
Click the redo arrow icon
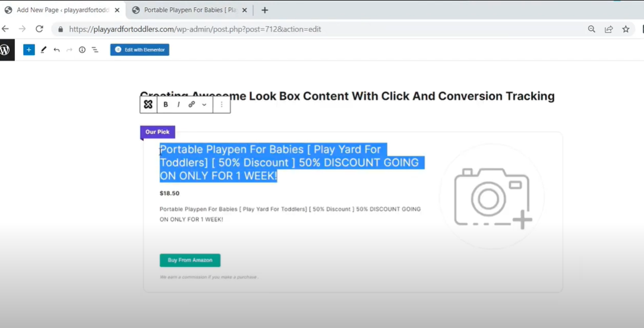coord(70,50)
